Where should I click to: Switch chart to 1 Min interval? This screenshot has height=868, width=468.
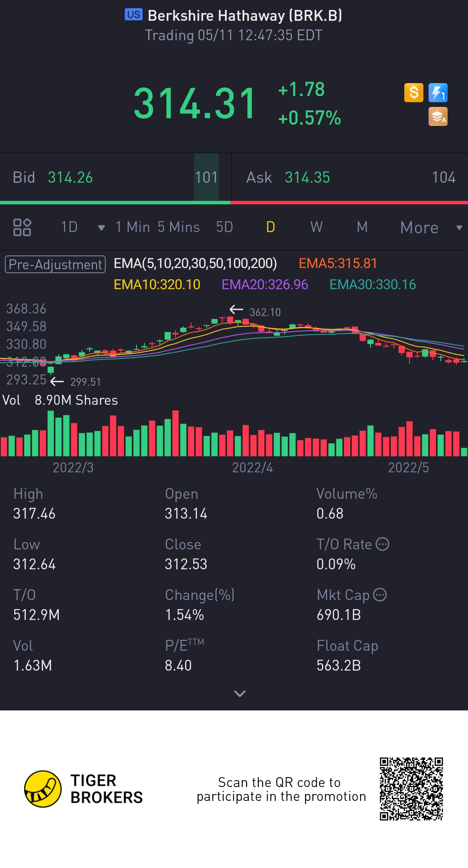pos(133,227)
